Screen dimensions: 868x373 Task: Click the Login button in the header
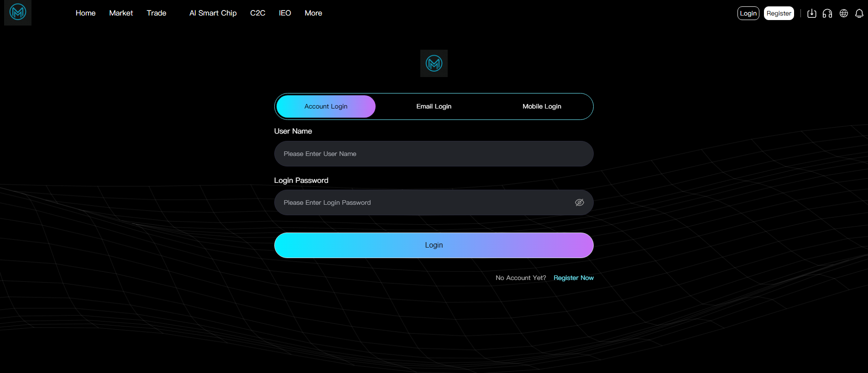pyautogui.click(x=748, y=13)
